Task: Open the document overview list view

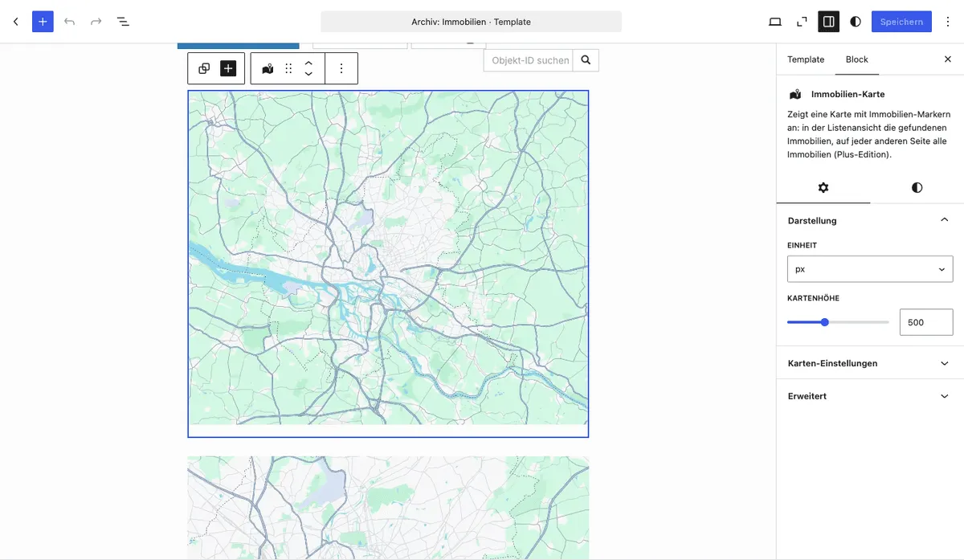Action: coord(123,22)
